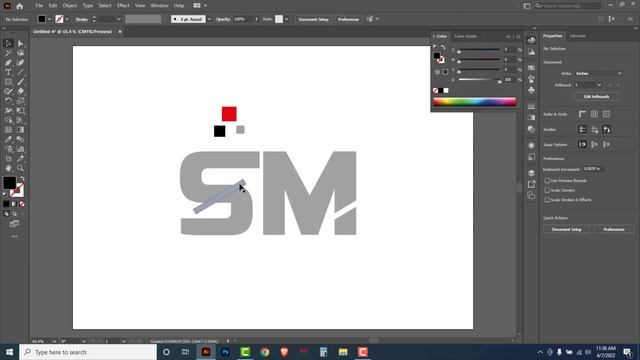
Task: Select the Rotate tool
Action: point(8,101)
